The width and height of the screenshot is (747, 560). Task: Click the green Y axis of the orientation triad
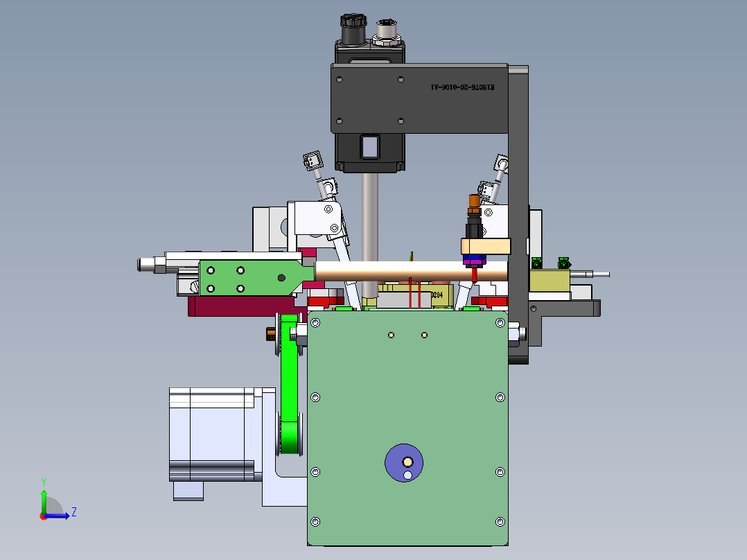(x=44, y=502)
